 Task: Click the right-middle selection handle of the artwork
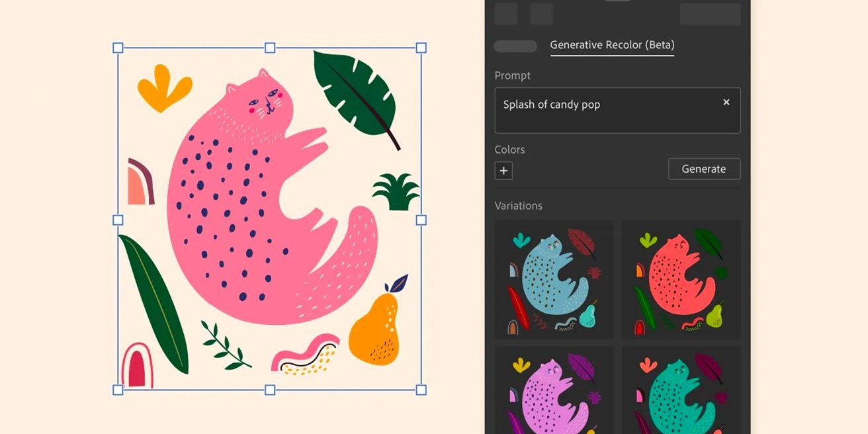(421, 220)
